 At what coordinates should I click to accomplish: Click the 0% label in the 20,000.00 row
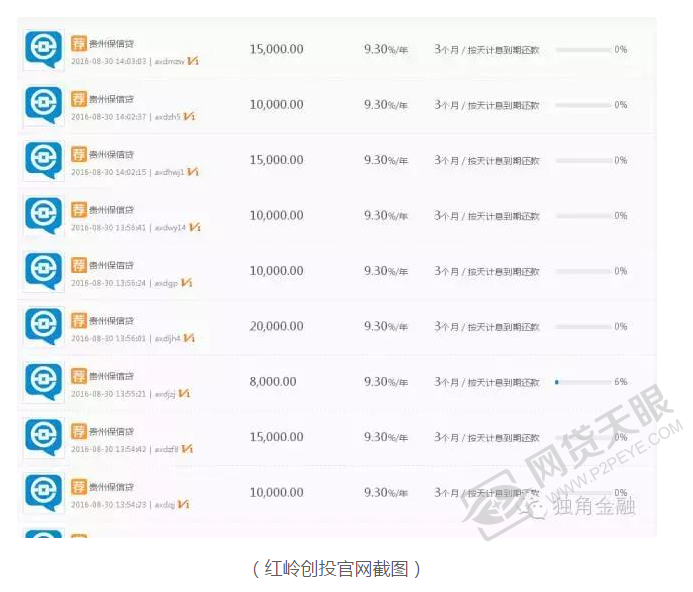(621, 326)
